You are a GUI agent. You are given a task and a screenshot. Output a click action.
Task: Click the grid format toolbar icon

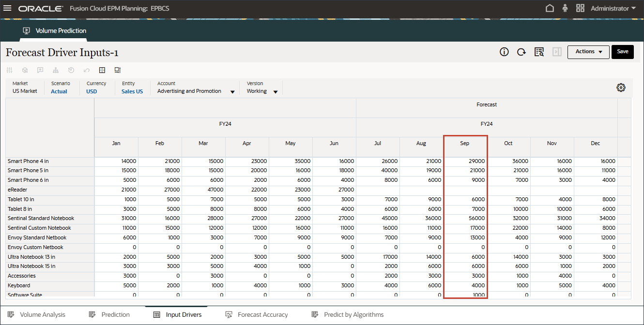pos(102,70)
